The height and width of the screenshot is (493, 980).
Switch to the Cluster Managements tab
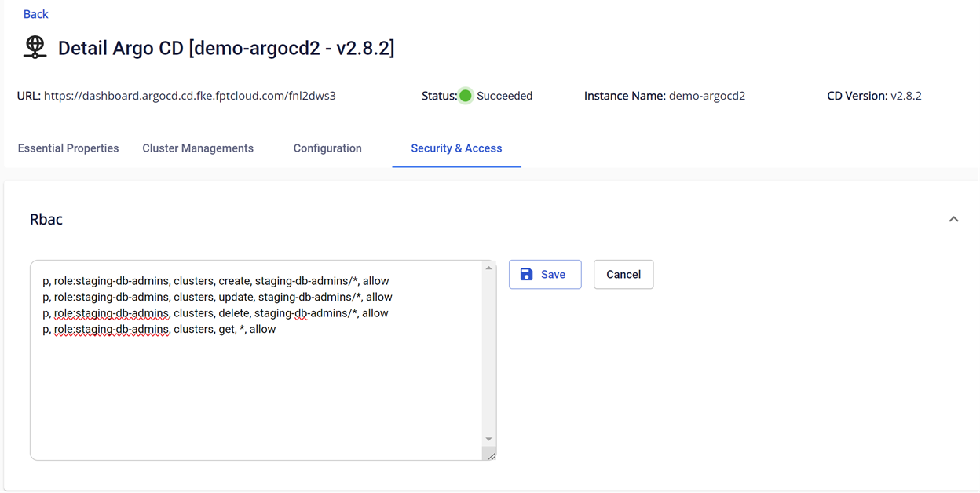pos(198,148)
